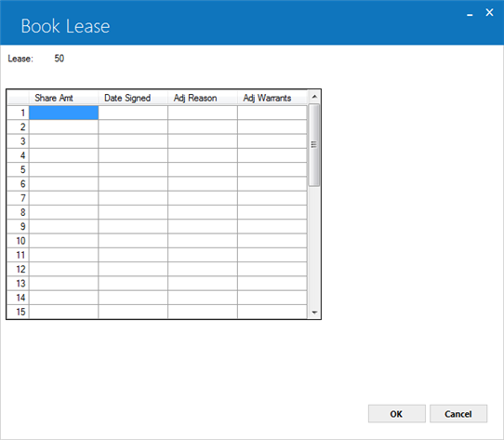Click the scrollbar up arrow
The height and width of the screenshot is (440, 504).
[x=314, y=97]
